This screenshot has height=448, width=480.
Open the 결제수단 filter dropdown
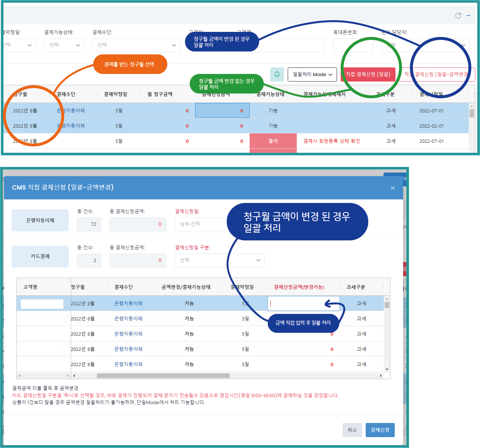pos(136,45)
